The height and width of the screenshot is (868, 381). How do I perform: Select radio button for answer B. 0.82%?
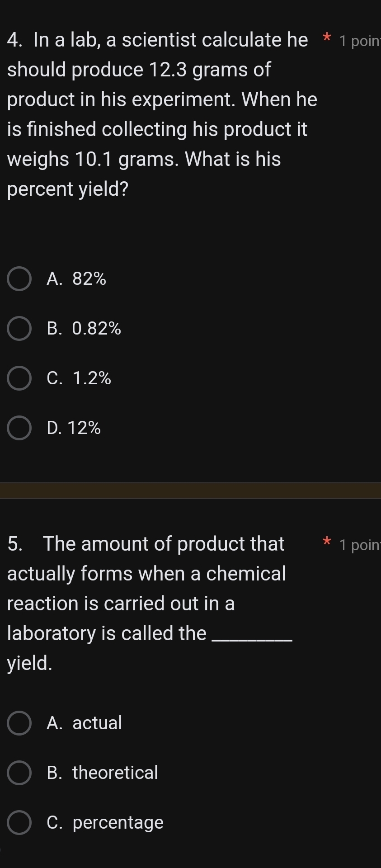[19, 329]
